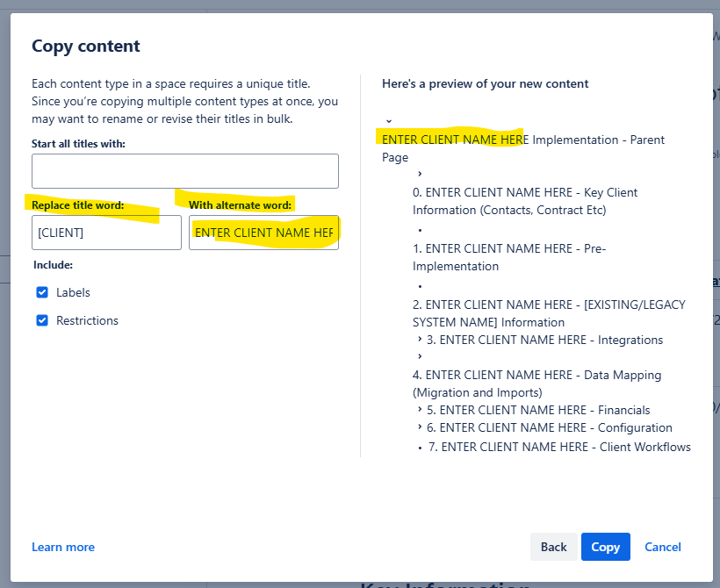
Task: Click 'Here's a preview of your new content' heading
Action: [x=485, y=83]
